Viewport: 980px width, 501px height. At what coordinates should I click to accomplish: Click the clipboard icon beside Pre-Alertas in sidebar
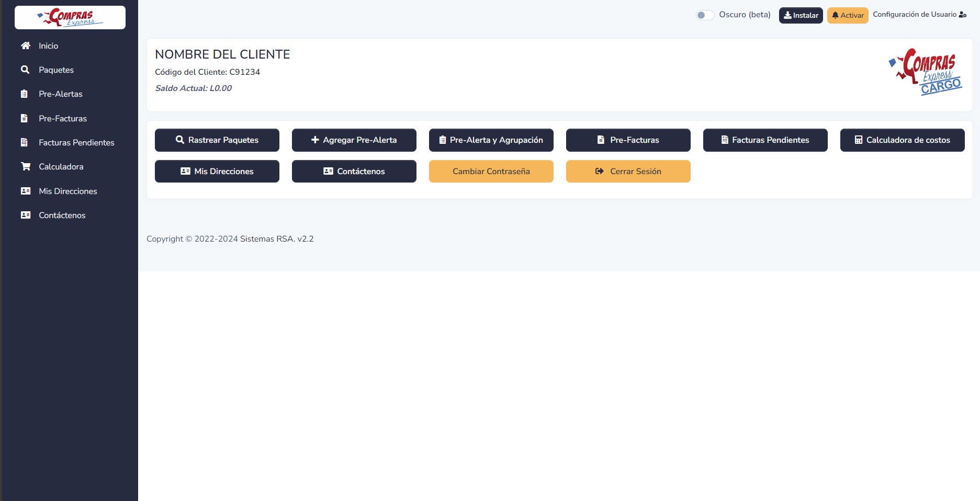24,94
